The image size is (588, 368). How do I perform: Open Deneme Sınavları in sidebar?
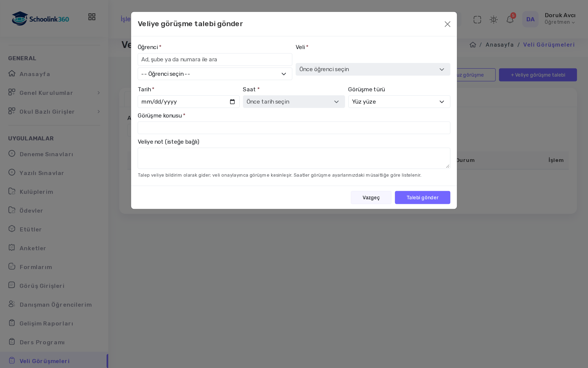46,154
